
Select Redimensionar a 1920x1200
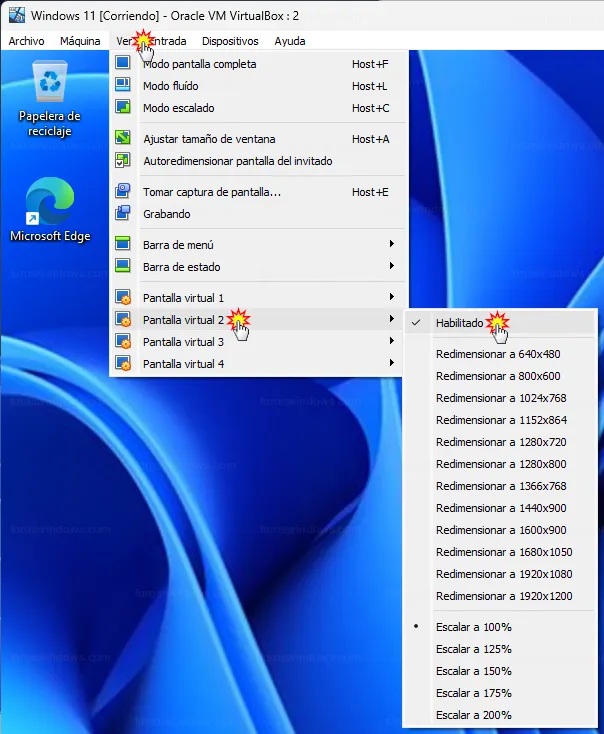click(500, 596)
